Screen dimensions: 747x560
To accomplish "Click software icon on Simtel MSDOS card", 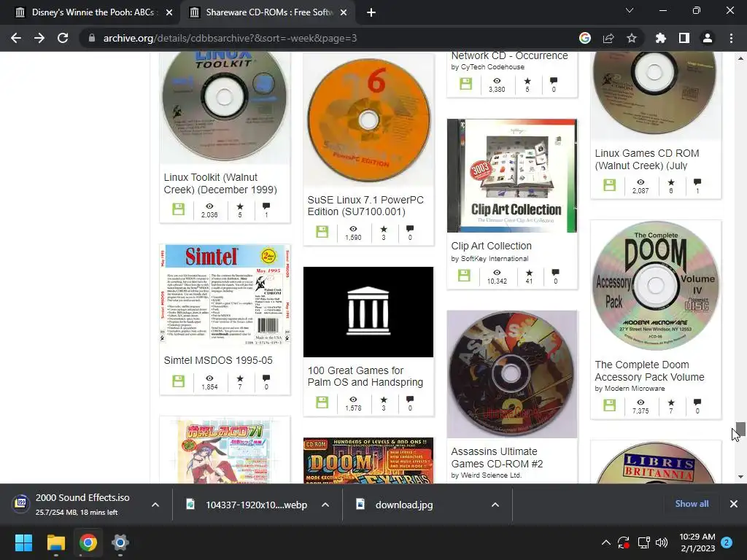I will [178, 381].
